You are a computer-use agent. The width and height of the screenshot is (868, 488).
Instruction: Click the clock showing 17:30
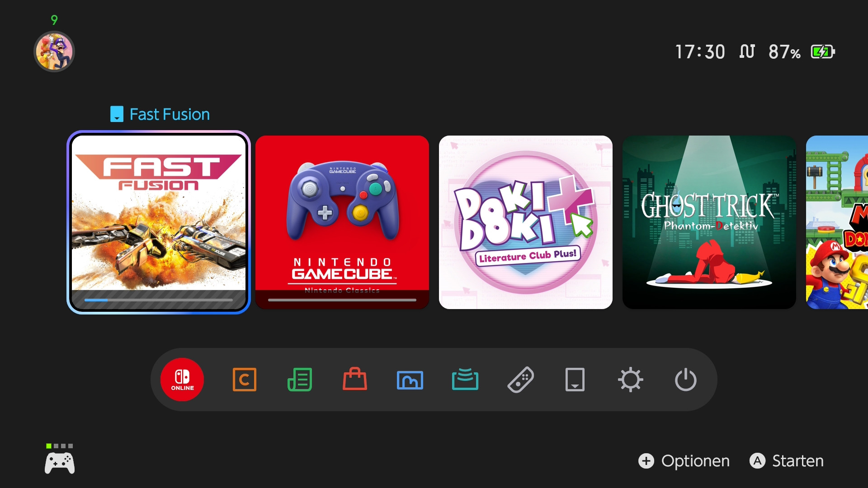tap(700, 52)
